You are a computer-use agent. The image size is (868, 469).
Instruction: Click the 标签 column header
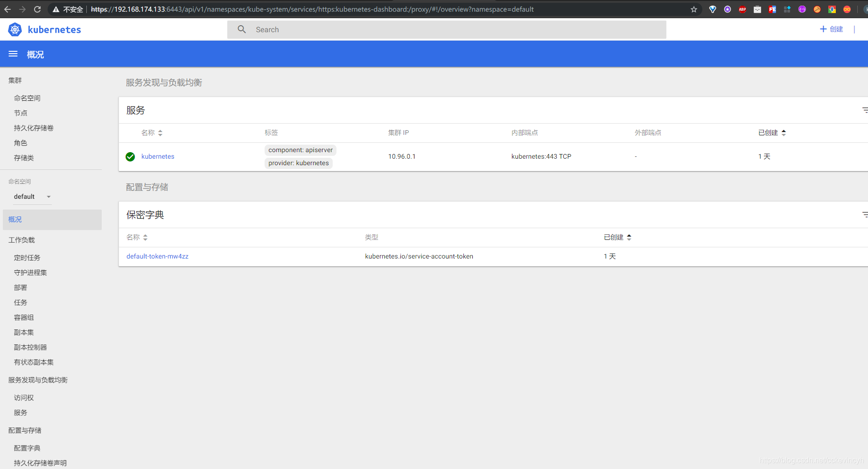point(271,133)
